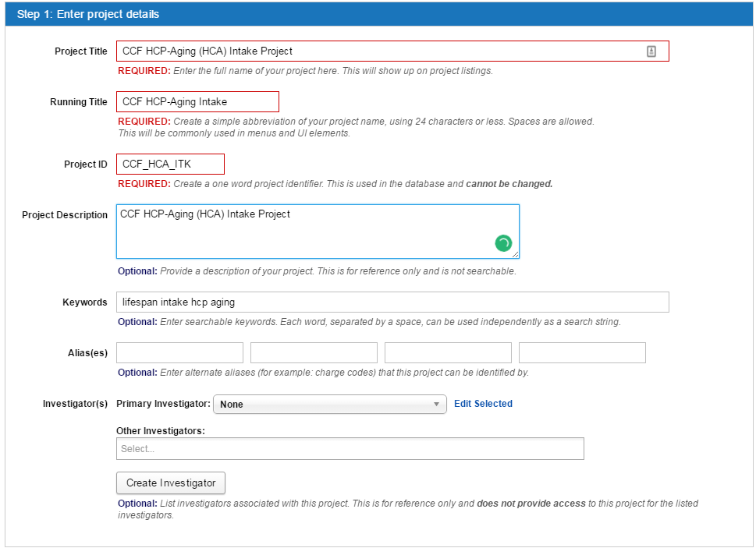Select the Project ID input box

coord(170,164)
